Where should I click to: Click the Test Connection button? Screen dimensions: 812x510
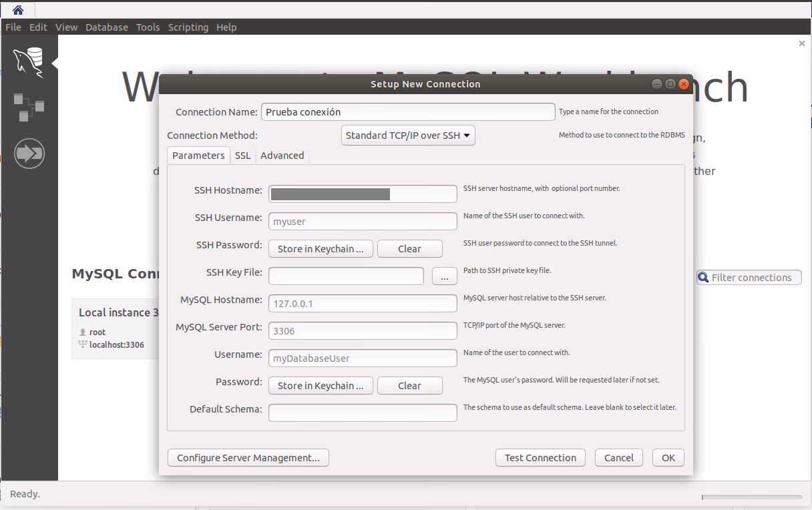[540, 458]
